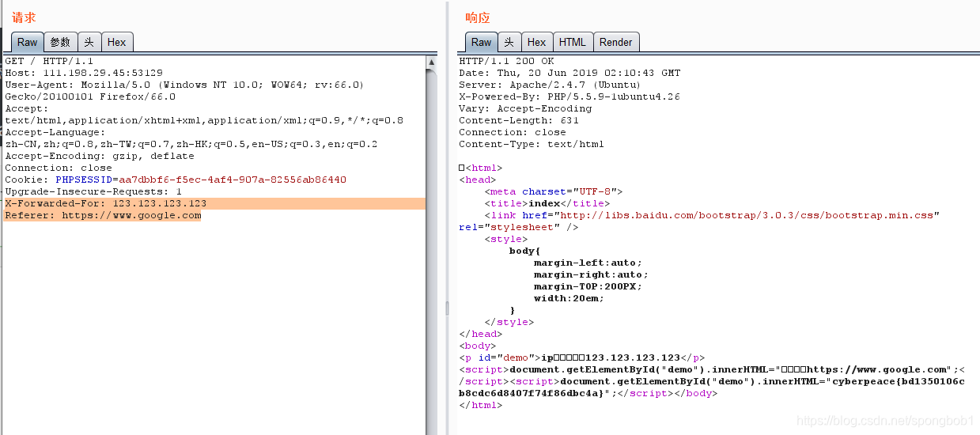Click the Gecko/20100101 Firefox/66.0 line

[x=90, y=96]
